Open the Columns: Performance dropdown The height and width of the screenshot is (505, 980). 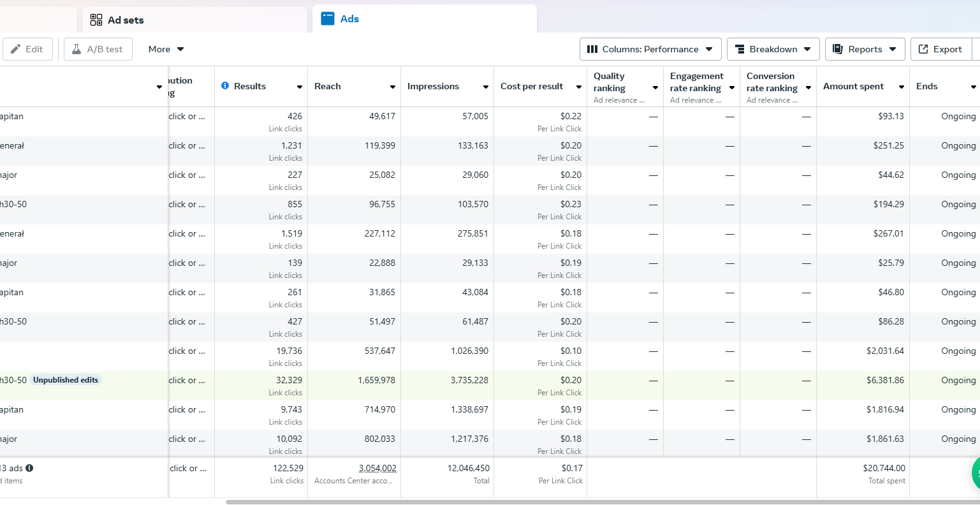(x=650, y=49)
